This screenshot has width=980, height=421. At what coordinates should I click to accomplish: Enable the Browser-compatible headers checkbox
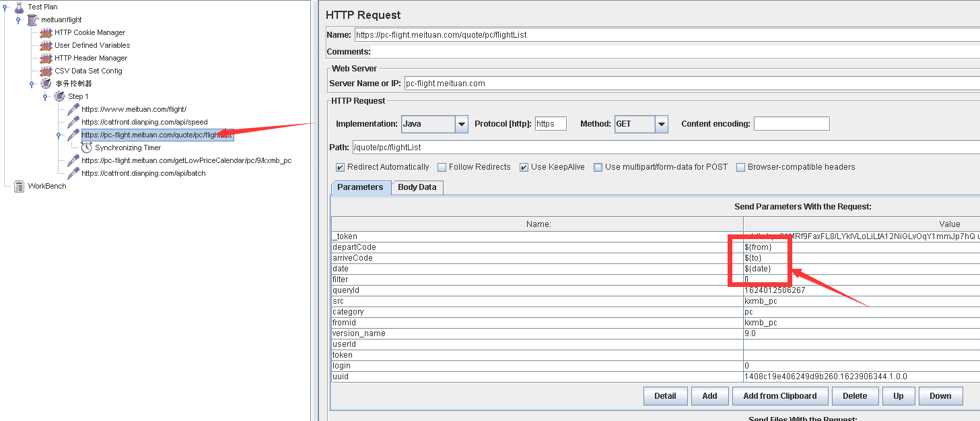pos(740,167)
